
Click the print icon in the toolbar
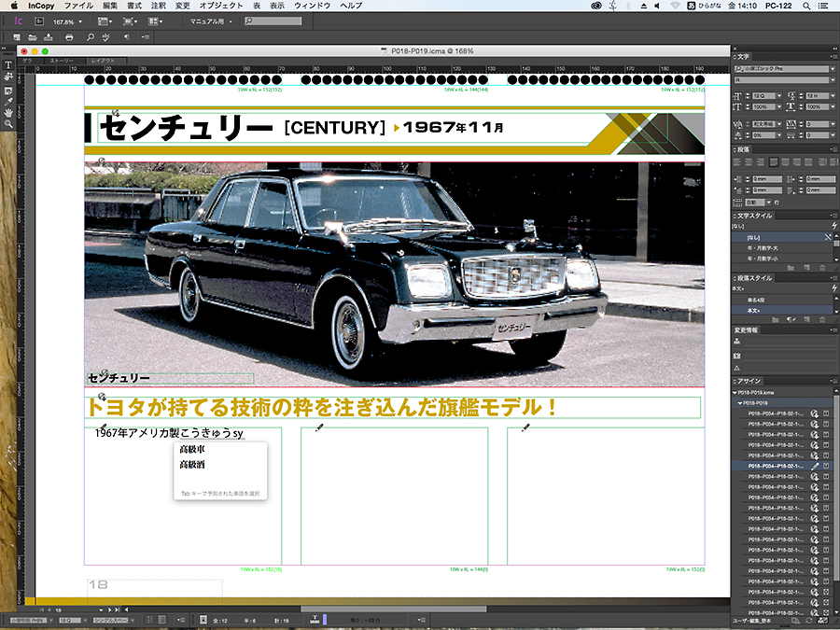[x=69, y=37]
